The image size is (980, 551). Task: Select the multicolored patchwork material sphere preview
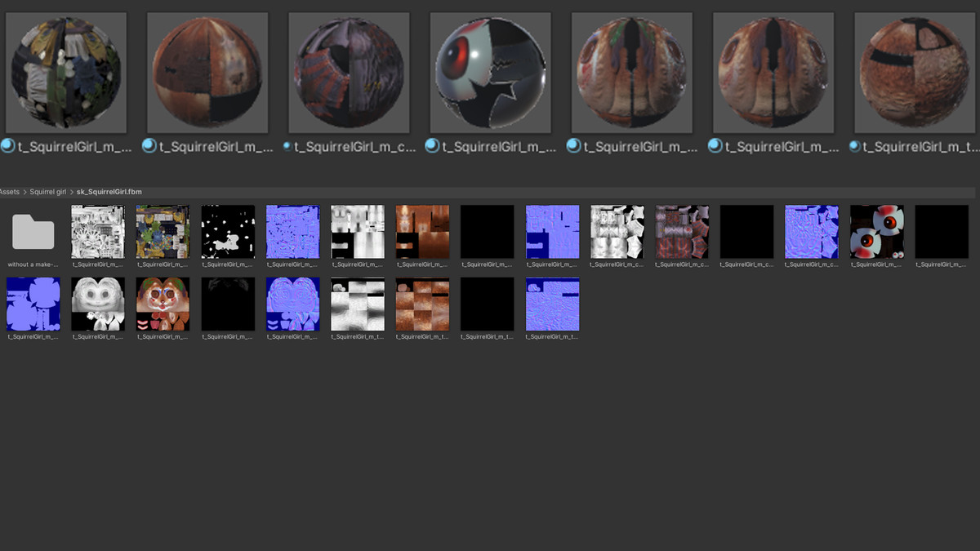pos(66,73)
